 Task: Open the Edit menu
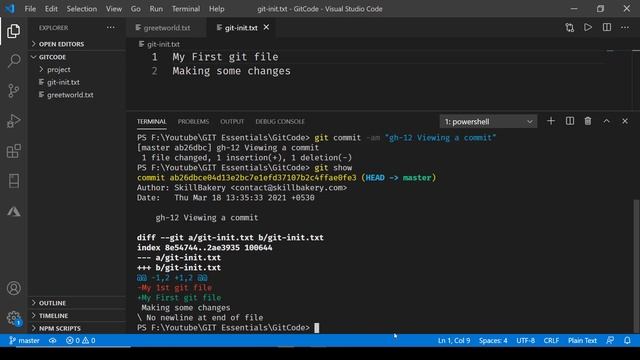click(51, 9)
